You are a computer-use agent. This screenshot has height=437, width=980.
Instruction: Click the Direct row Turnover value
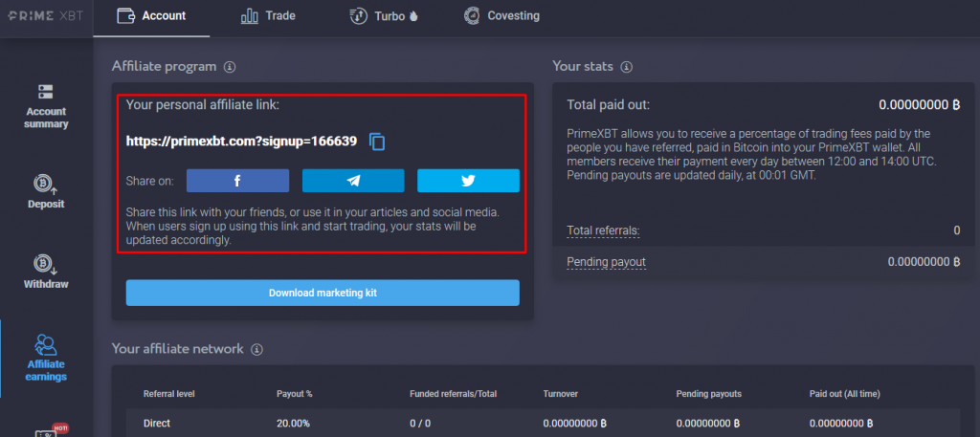pyautogui.click(x=575, y=424)
